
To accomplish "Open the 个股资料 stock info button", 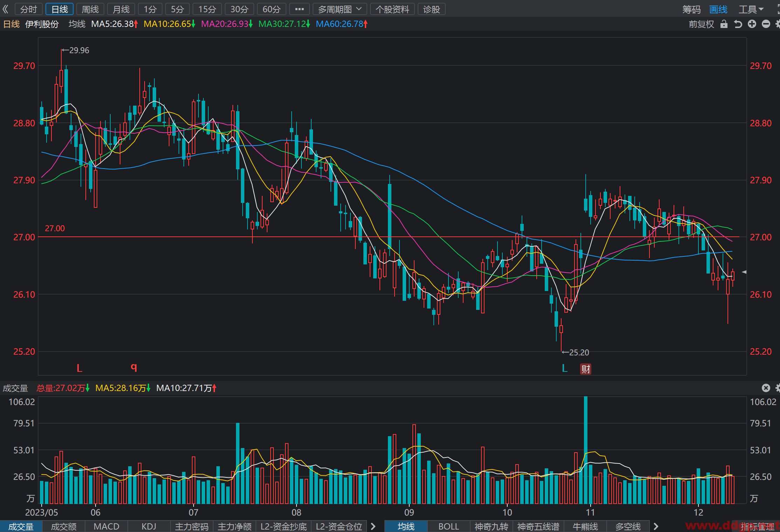I will click(x=392, y=9).
